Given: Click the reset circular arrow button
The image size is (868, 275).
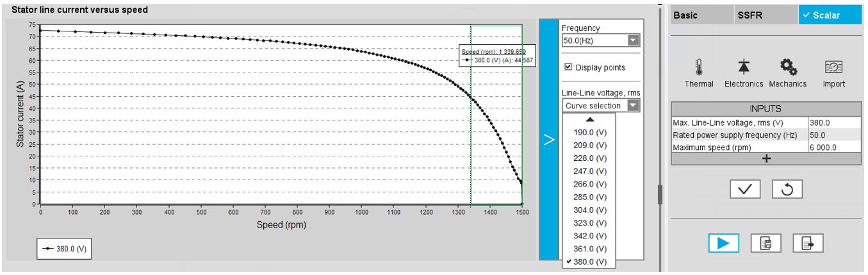Looking at the screenshot, I should (787, 189).
